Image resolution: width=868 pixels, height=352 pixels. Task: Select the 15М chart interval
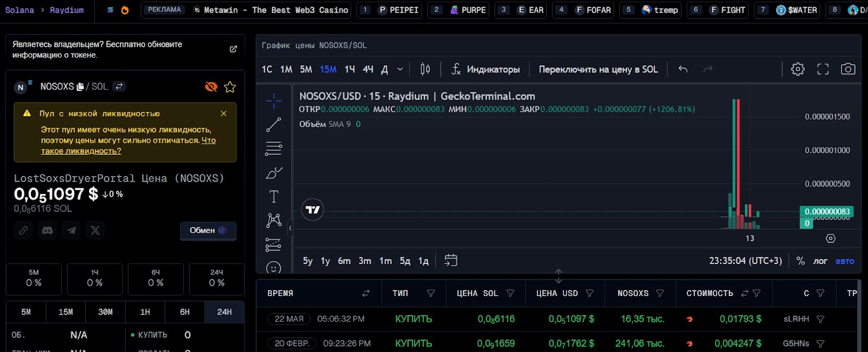click(x=328, y=69)
